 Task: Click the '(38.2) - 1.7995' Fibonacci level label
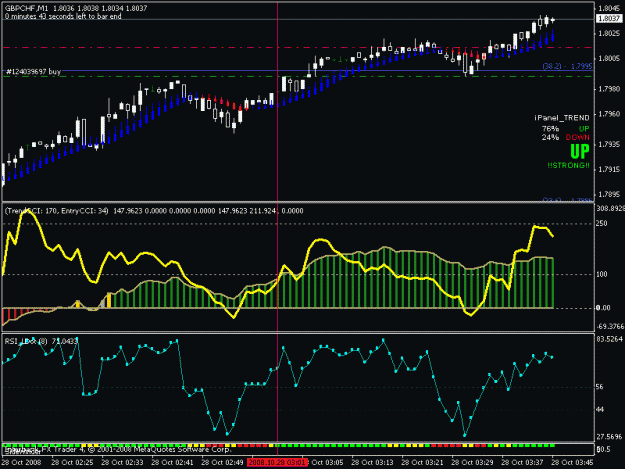click(567, 66)
